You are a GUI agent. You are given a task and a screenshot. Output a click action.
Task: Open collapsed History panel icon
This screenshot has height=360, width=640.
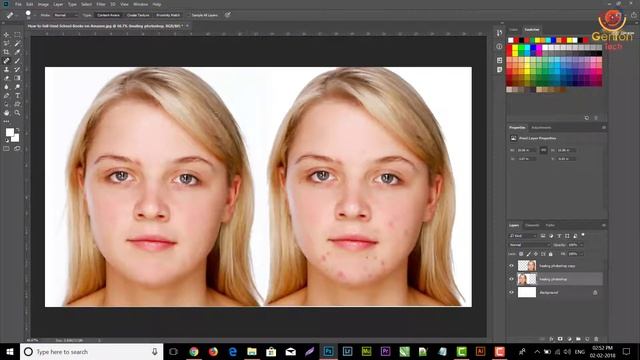[499, 33]
